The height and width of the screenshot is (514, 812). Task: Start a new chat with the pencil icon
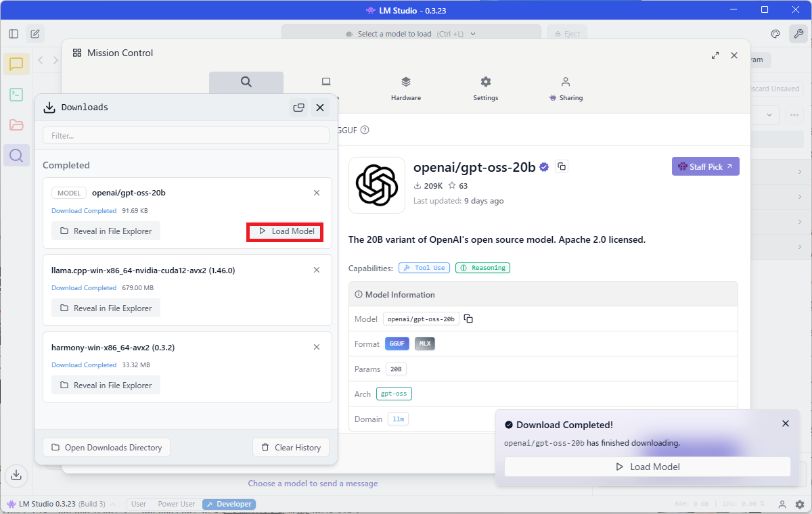[35, 34]
